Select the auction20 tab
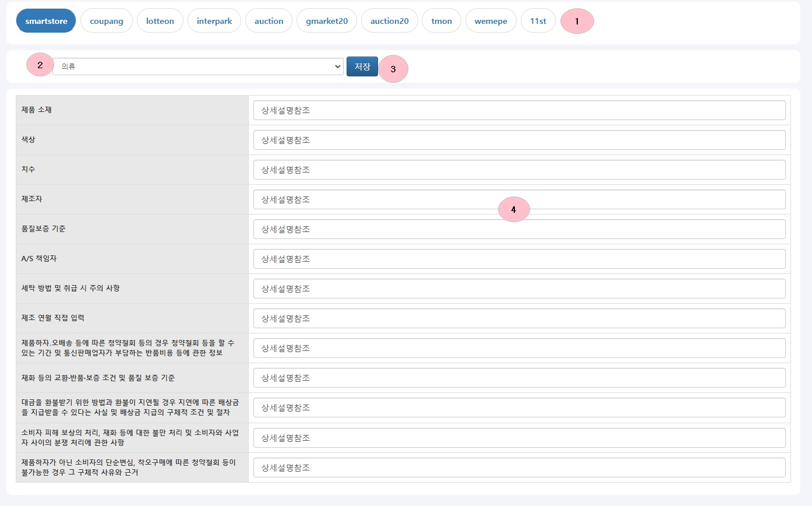The width and height of the screenshot is (812, 506). coord(390,21)
